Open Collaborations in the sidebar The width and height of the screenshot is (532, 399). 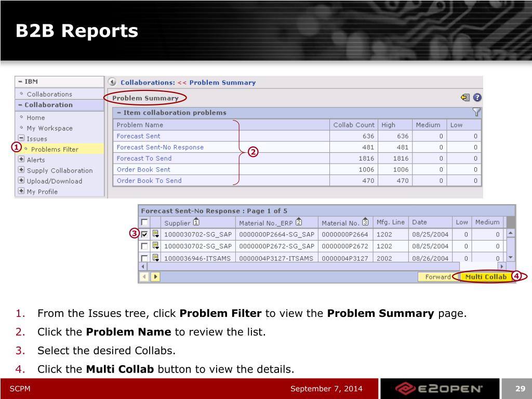(49, 94)
